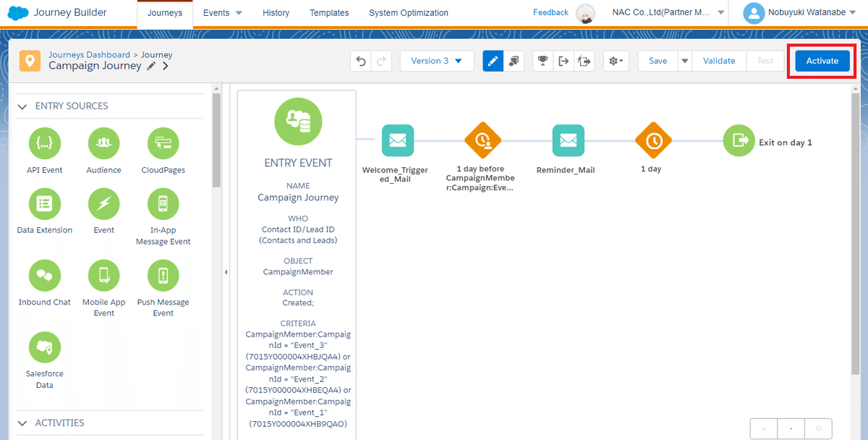Viewport: 868px width, 440px height.
Task: Click the Journey Builder app title
Action: pyautogui.click(x=70, y=12)
